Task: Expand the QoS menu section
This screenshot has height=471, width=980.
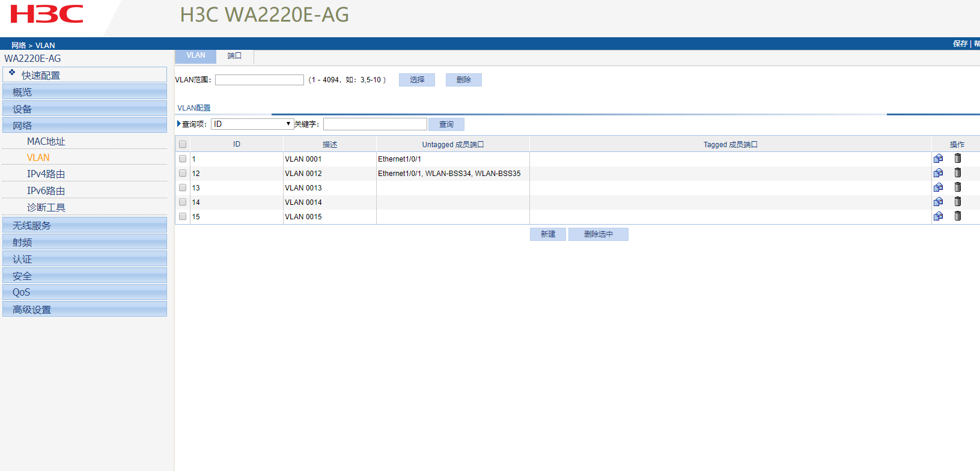Action: [85, 292]
